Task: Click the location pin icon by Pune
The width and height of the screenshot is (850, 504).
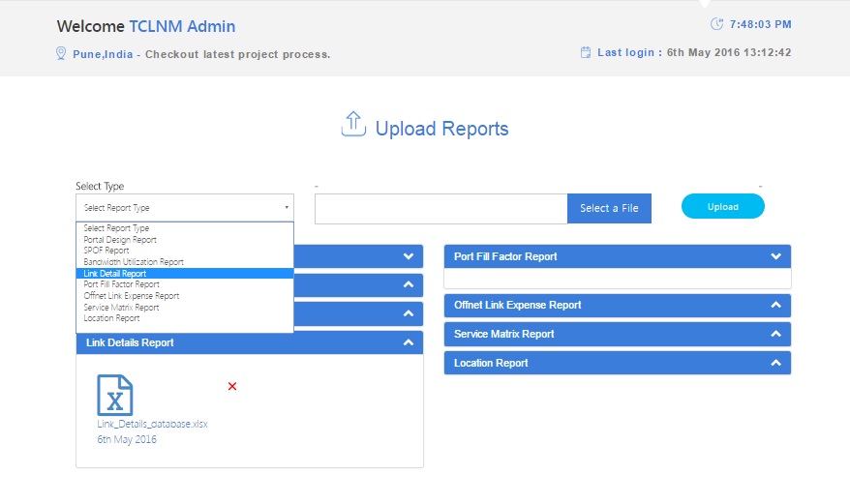Action: tap(61, 53)
